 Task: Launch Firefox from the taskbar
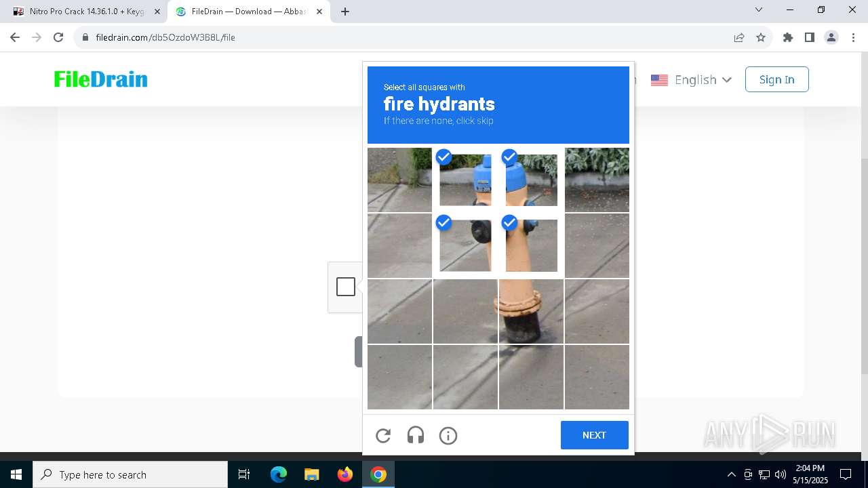click(345, 474)
